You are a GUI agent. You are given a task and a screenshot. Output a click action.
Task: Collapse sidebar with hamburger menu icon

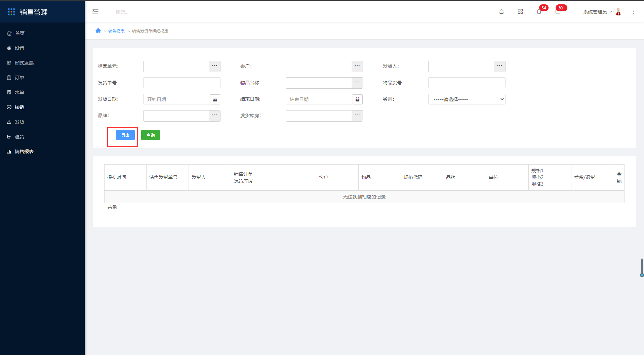tap(95, 12)
